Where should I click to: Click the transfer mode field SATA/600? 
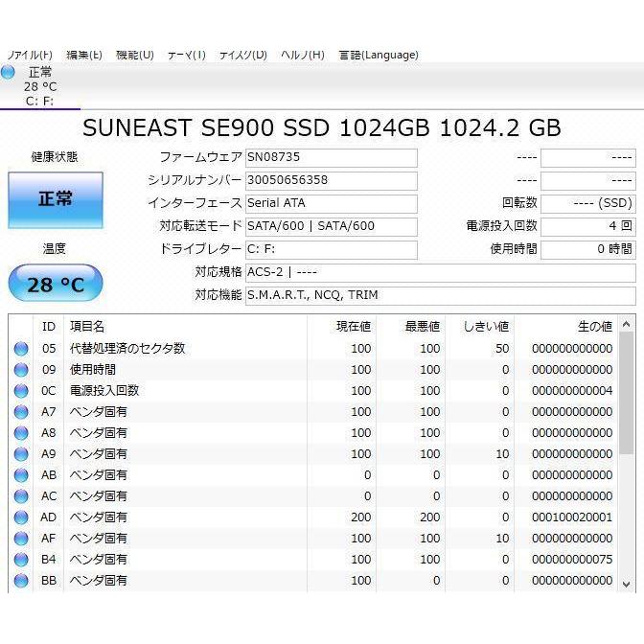pyautogui.click(x=331, y=227)
